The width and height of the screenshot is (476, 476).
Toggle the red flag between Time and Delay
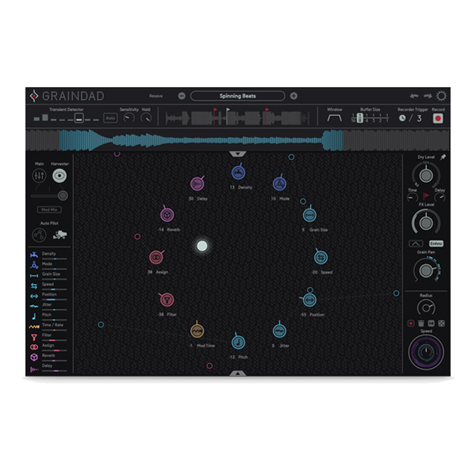tap(426, 196)
